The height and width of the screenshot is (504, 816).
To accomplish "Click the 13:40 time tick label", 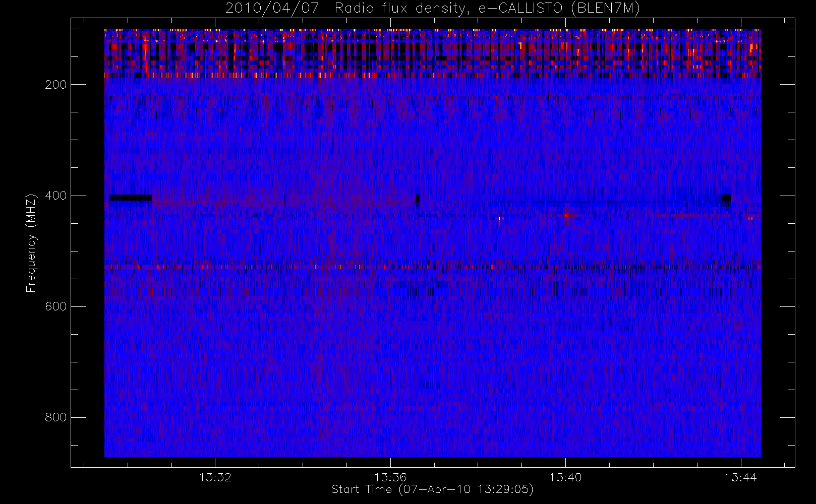I will pos(565,477).
